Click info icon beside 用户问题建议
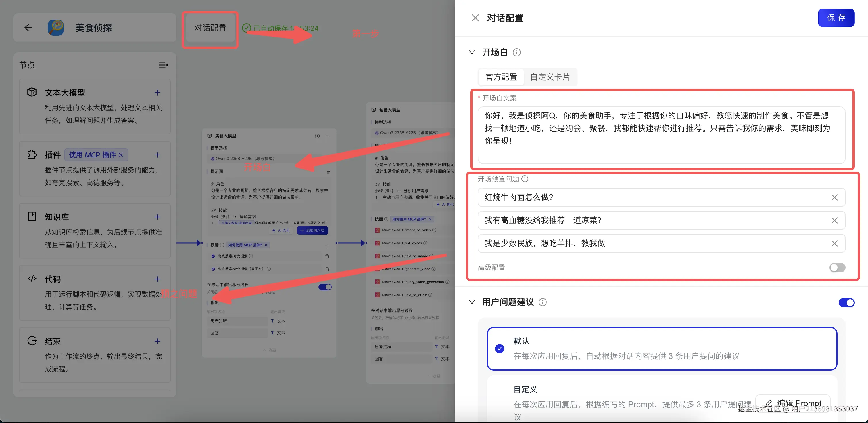This screenshot has height=423, width=868. point(543,302)
